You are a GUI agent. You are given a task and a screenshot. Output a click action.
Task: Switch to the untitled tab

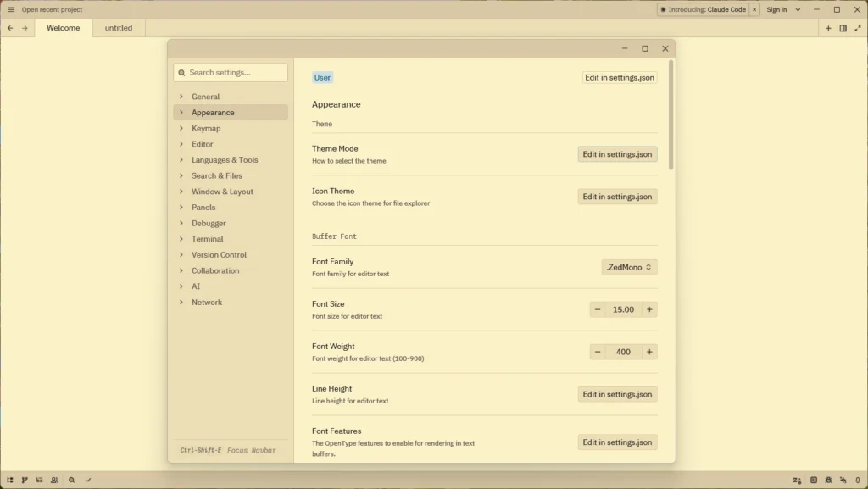point(119,28)
